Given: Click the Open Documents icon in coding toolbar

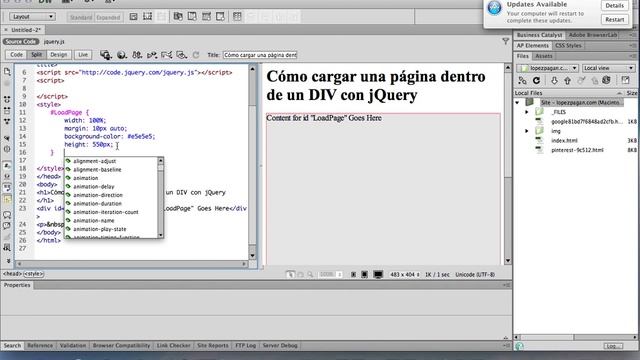Looking at the screenshot, I should pos(7,72).
